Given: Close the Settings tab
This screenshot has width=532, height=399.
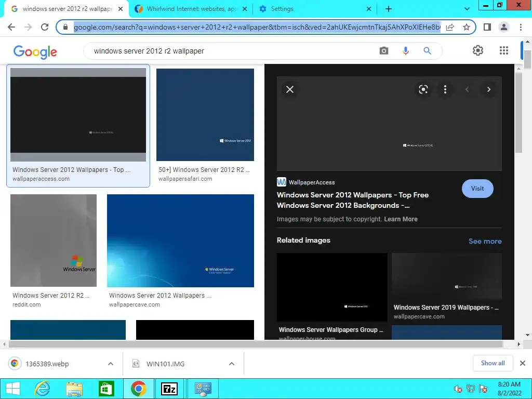Looking at the screenshot, I should click(369, 9).
